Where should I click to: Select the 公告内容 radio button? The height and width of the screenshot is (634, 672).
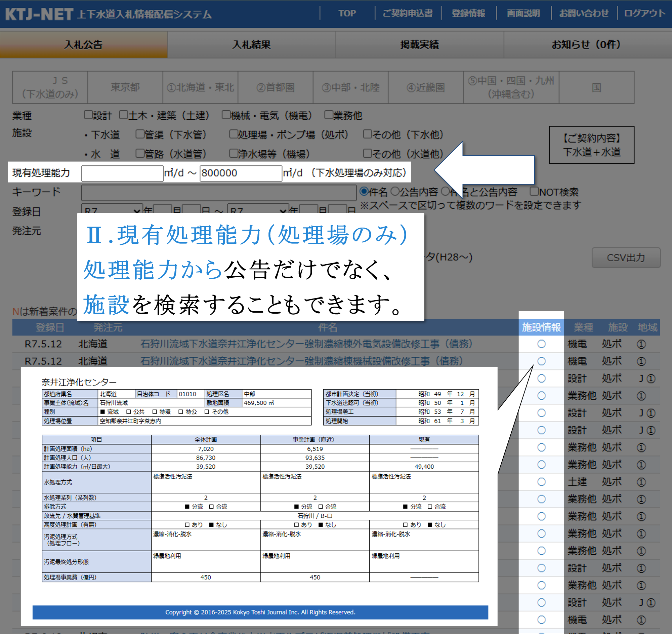(394, 192)
